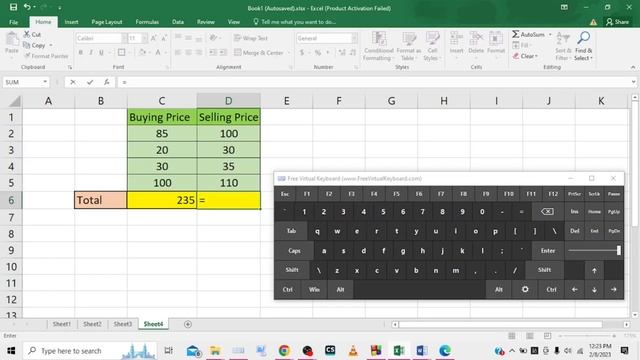640x360 pixels.
Task: Expand the formula bar
Action: tap(633, 82)
